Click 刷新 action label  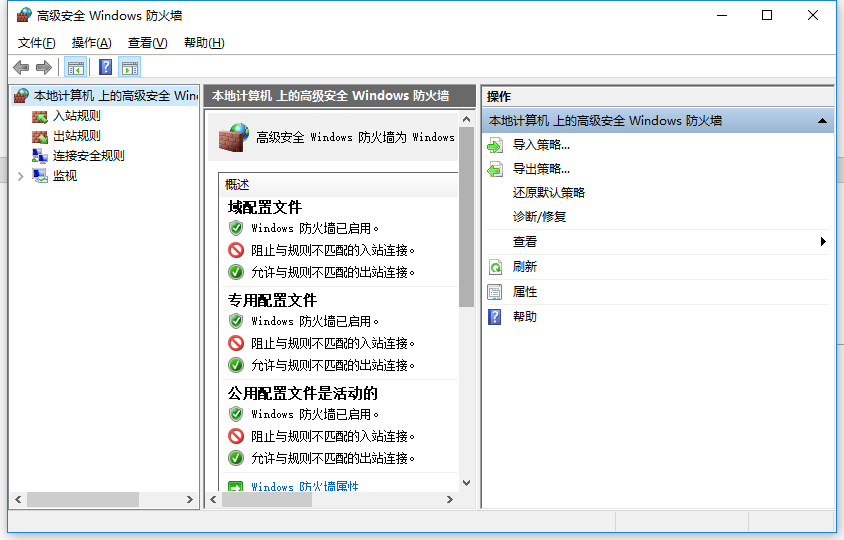pos(524,267)
